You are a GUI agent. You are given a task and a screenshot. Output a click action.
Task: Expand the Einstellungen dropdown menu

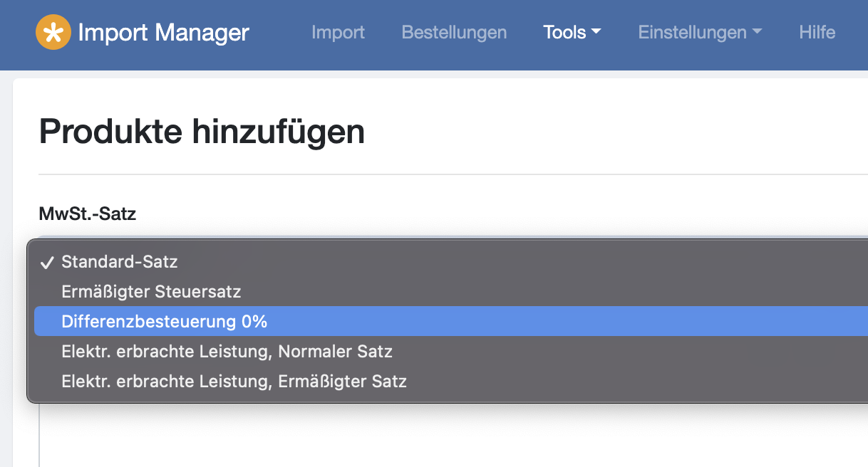(x=700, y=32)
